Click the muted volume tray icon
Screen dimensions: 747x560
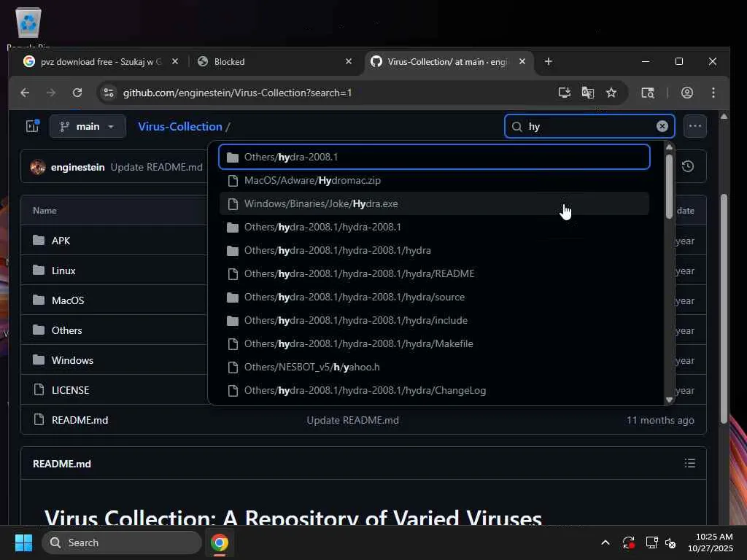(x=670, y=542)
